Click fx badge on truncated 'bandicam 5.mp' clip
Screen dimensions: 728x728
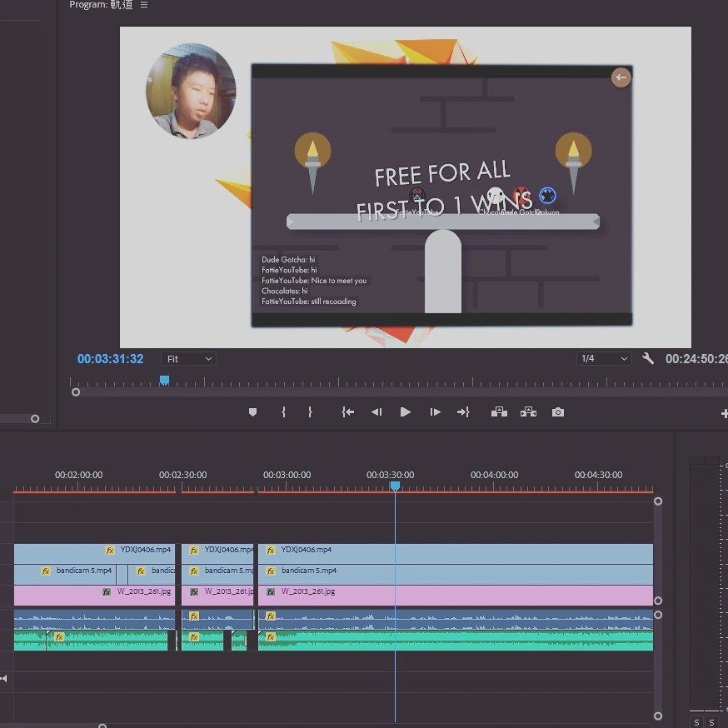[x=194, y=571]
